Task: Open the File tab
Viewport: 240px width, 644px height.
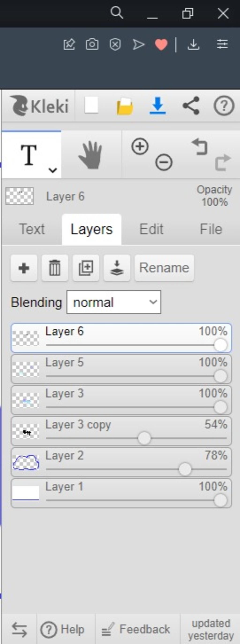Action: (x=211, y=229)
